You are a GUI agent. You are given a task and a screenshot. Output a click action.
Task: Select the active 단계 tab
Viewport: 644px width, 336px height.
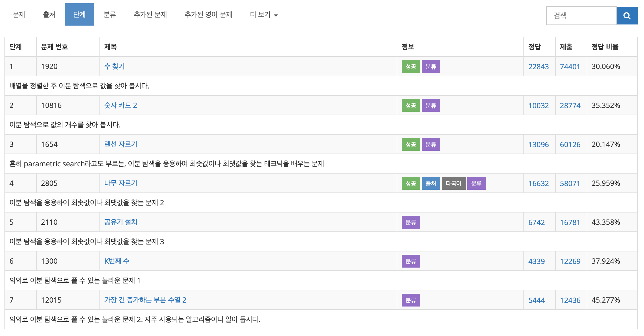(x=79, y=15)
